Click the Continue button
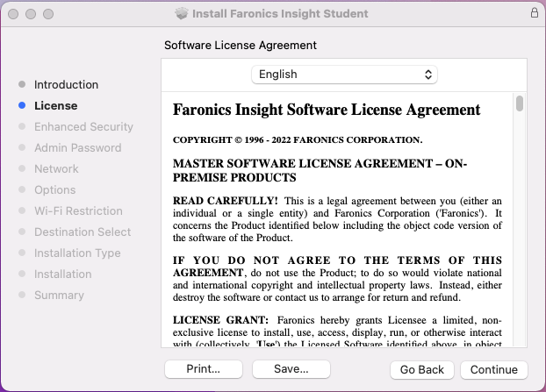This screenshot has width=546, height=392. pos(493,369)
